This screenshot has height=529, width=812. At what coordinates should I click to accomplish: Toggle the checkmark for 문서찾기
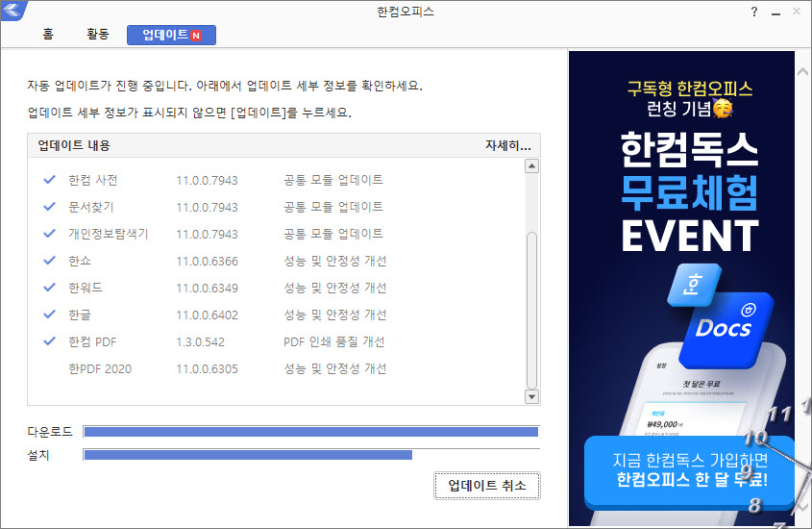click(x=49, y=207)
